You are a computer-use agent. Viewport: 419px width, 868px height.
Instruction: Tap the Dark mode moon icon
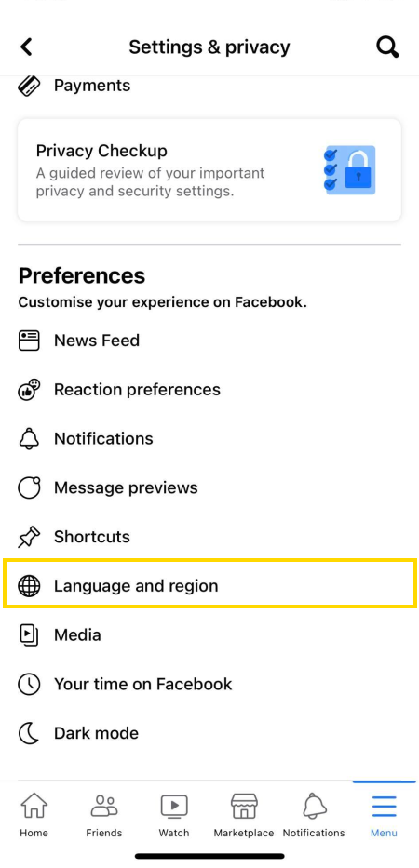(x=29, y=733)
